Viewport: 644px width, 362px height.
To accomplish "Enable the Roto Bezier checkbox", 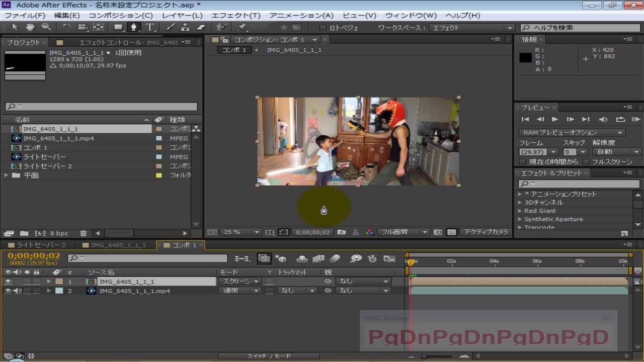I will coord(323,28).
